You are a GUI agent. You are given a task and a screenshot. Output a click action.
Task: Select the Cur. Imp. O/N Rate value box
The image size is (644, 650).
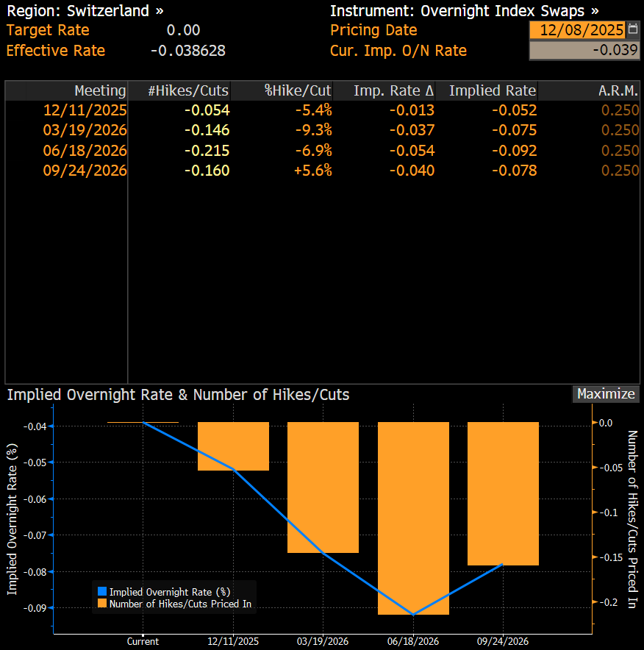pyautogui.click(x=584, y=51)
